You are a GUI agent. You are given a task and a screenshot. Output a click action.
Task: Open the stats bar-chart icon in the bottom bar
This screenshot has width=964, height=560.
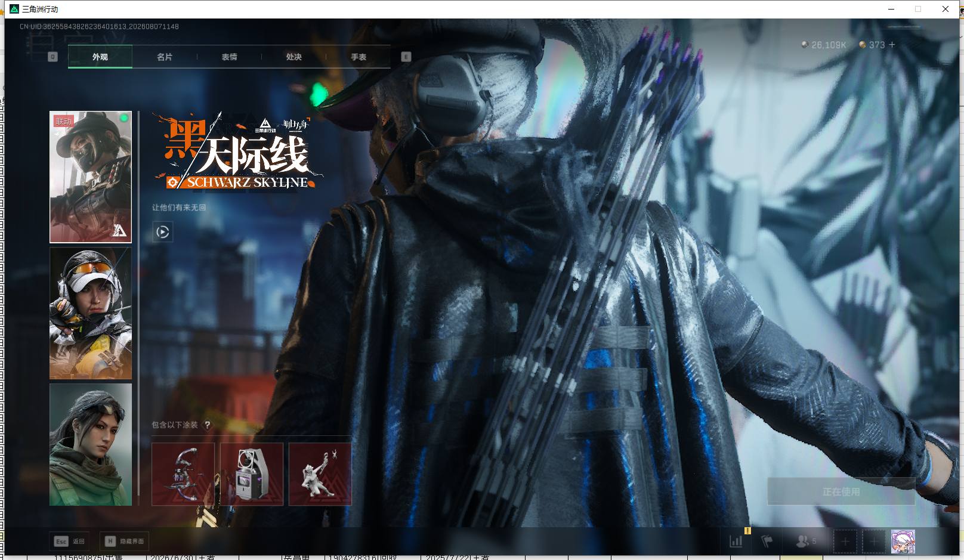[x=736, y=541]
